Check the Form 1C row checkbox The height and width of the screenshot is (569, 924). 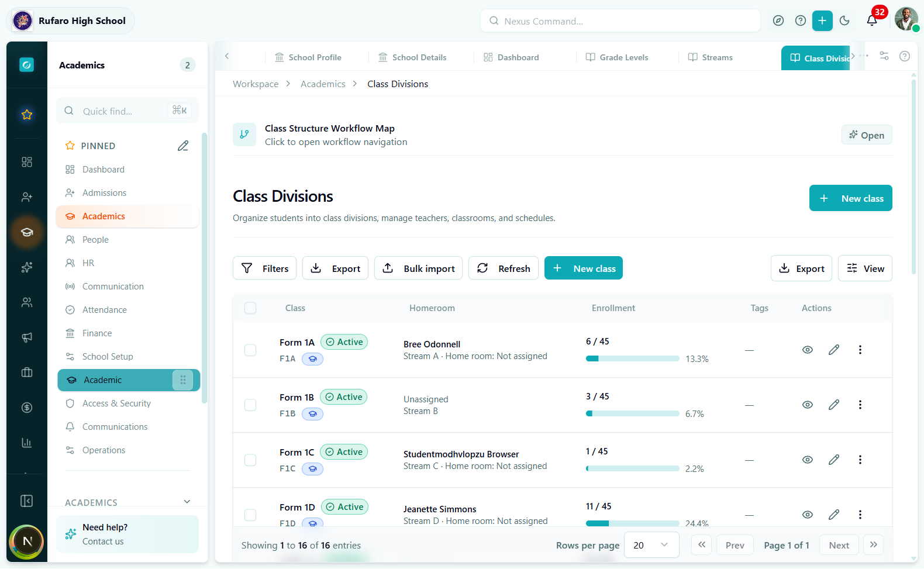(250, 460)
